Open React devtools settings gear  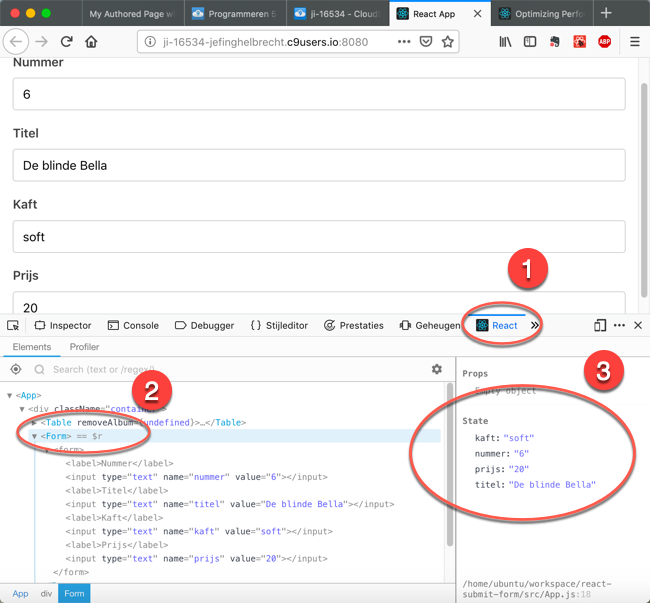436,369
